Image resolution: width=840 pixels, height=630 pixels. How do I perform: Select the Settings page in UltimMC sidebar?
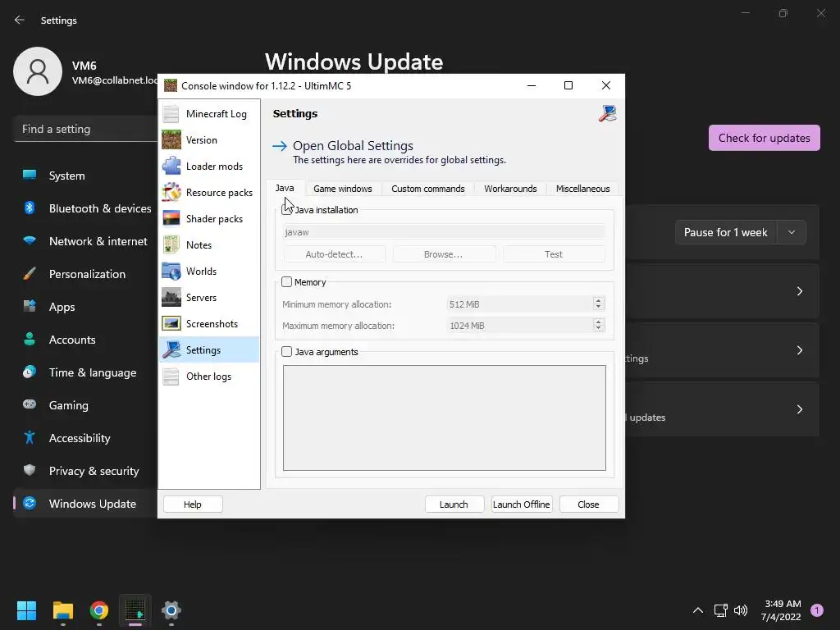pyautogui.click(x=209, y=349)
